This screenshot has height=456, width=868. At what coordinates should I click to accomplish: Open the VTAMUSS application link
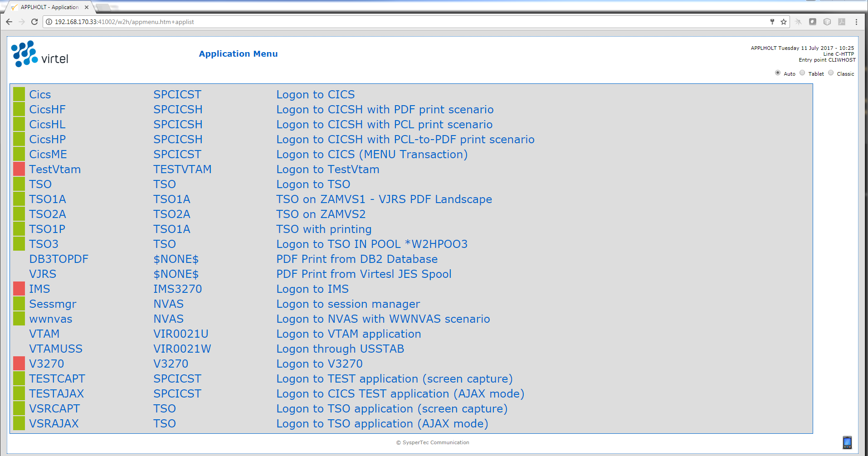tap(56, 349)
